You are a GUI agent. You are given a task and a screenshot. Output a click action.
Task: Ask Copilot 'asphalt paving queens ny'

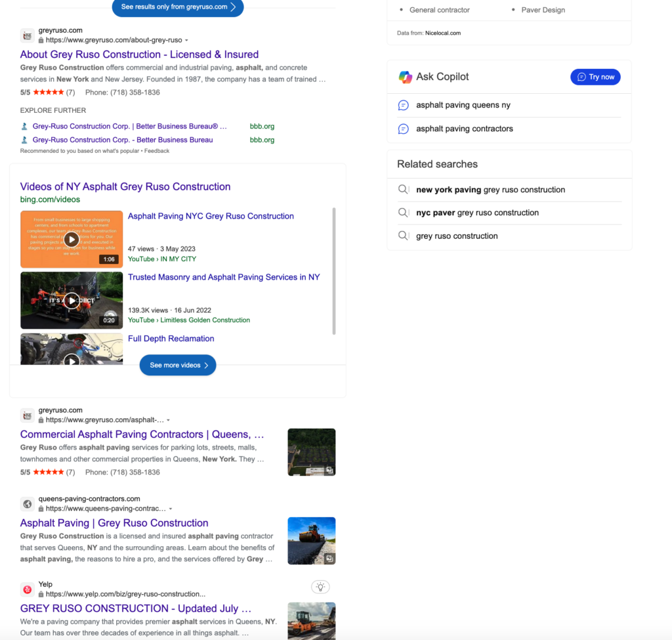tap(463, 105)
